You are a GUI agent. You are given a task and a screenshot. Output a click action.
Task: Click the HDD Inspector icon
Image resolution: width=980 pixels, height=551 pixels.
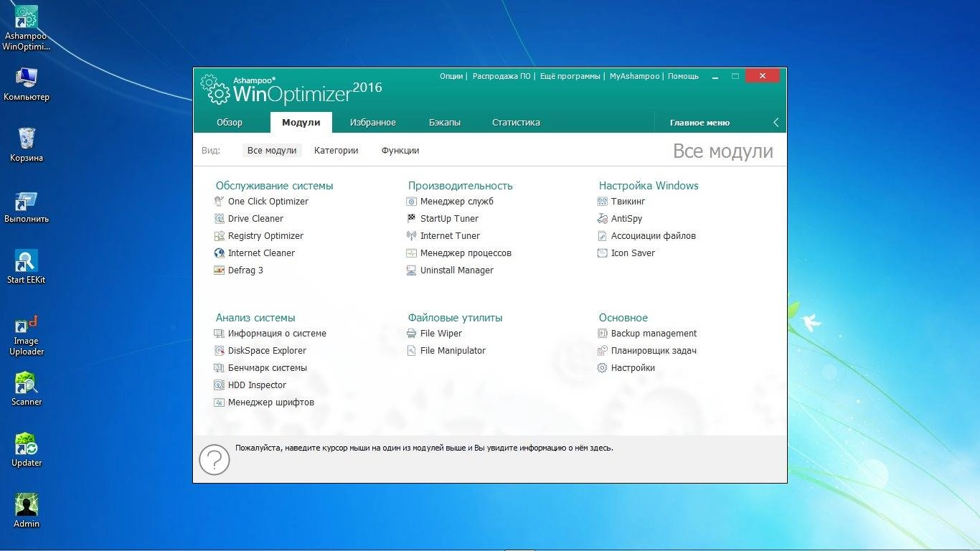[x=220, y=385]
